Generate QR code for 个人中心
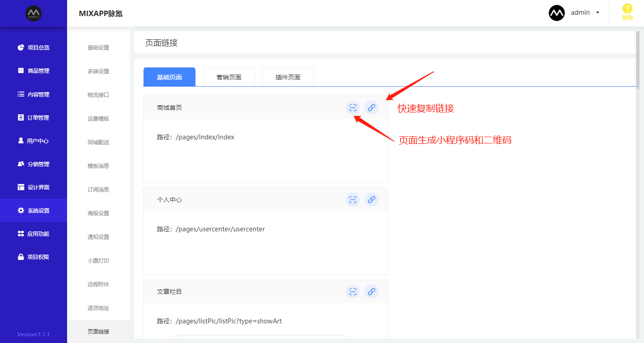Viewport: 644px width, 343px height. tap(353, 200)
